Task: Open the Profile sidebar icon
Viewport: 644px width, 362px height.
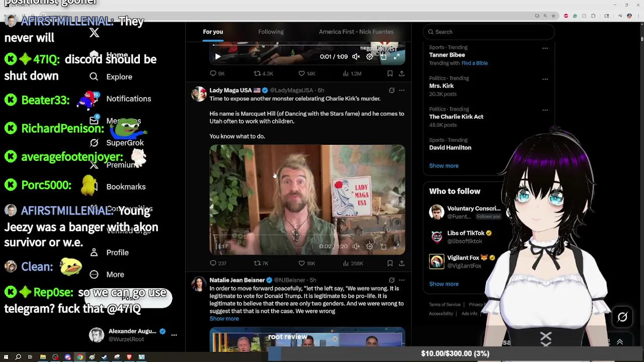Action: point(94,252)
